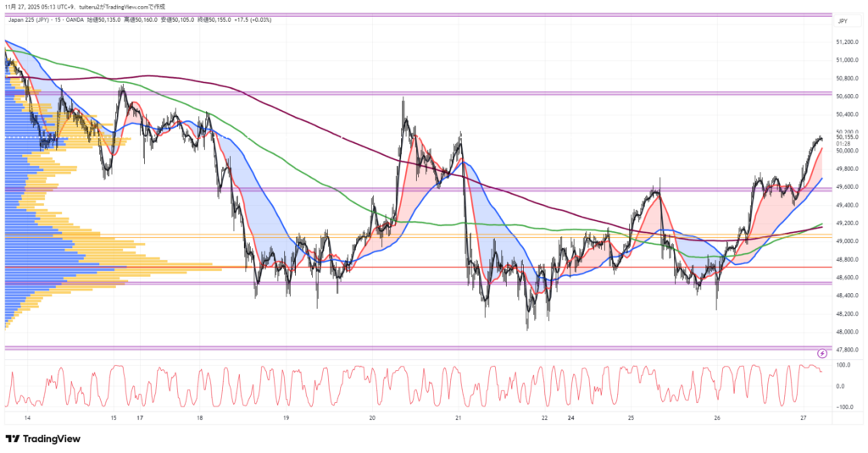Select date 14 on time axis

coord(26,418)
